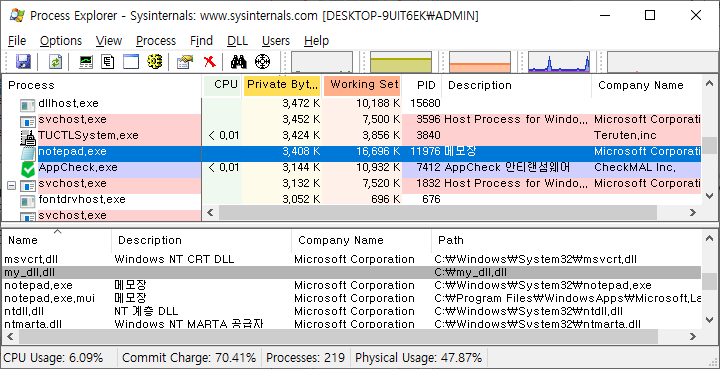The image size is (720, 369).
Task: Click the TUCTLSystem.exe process icon
Action: click(x=28, y=137)
